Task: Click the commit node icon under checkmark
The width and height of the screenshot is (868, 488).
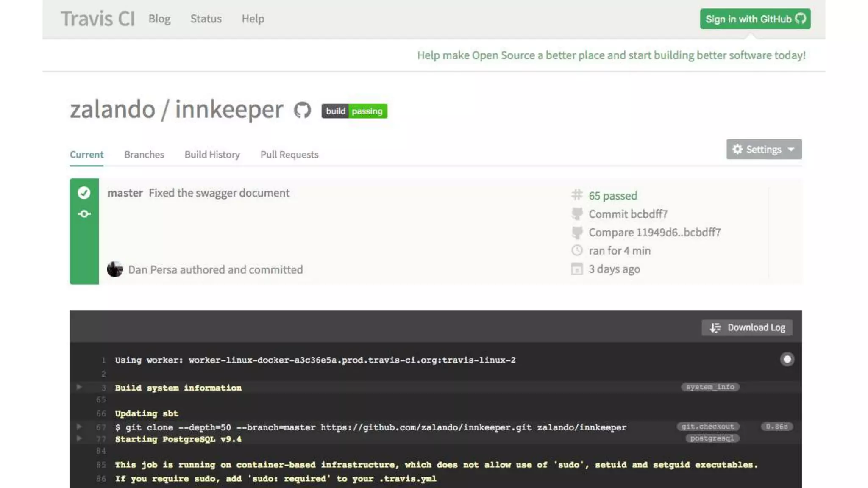Action: (84, 214)
